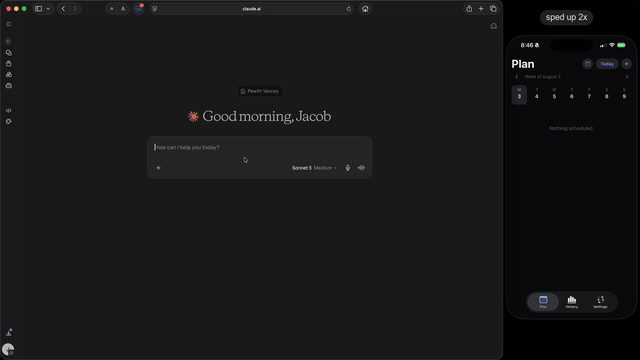Toggle the Safari sidebar button
The height and width of the screenshot is (360, 640).
click(x=38, y=9)
